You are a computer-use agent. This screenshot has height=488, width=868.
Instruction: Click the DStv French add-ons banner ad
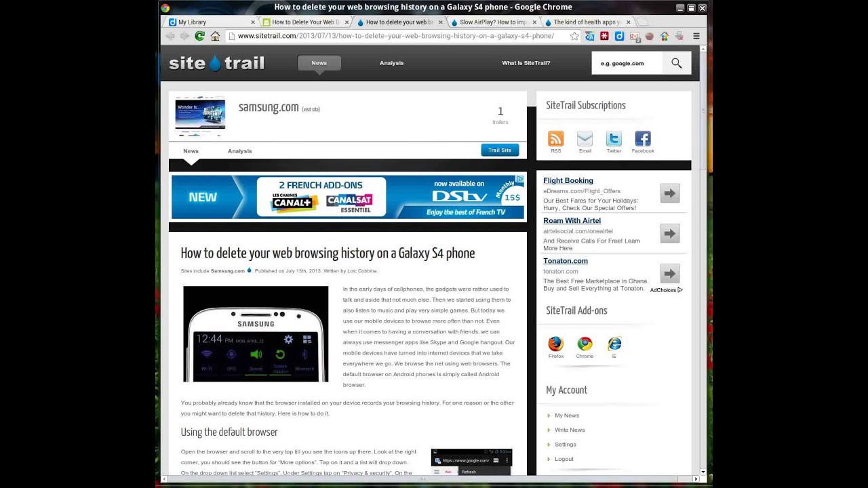pyautogui.click(x=348, y=197)
